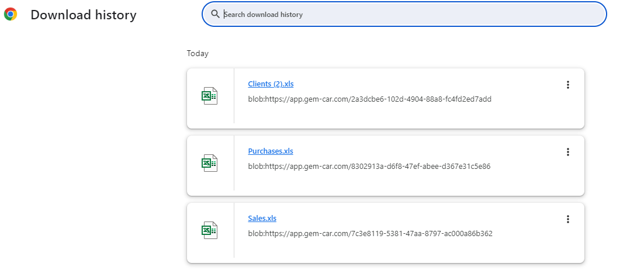Click the blob URL under Purchases.xls
The width and height of the screenshot is (644, 270).
[369, 167]
